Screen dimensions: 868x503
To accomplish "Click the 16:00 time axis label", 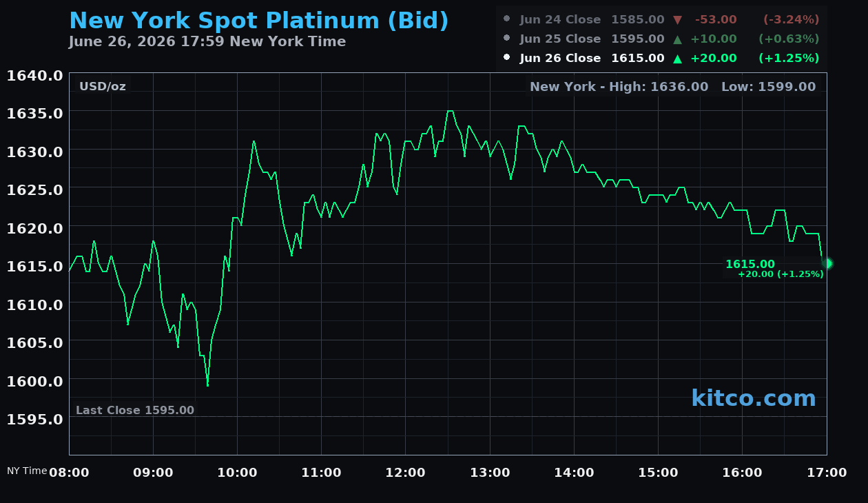I will 742,473.
